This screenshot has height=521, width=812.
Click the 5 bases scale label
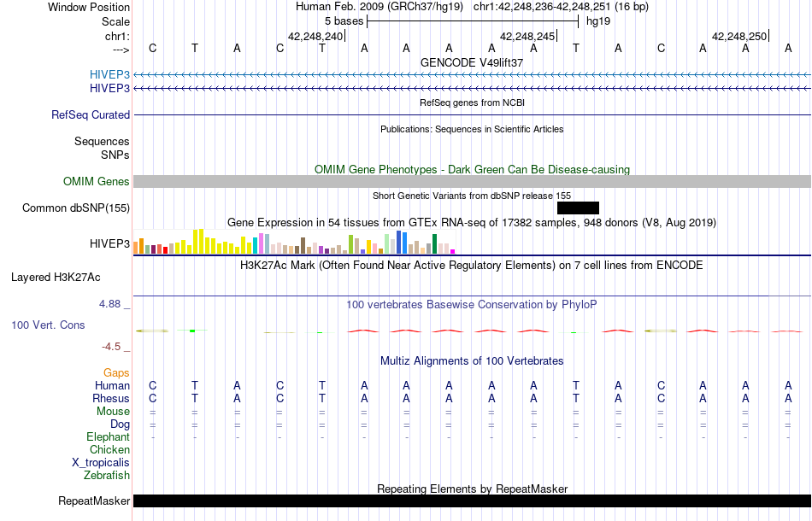coord(344,21)
